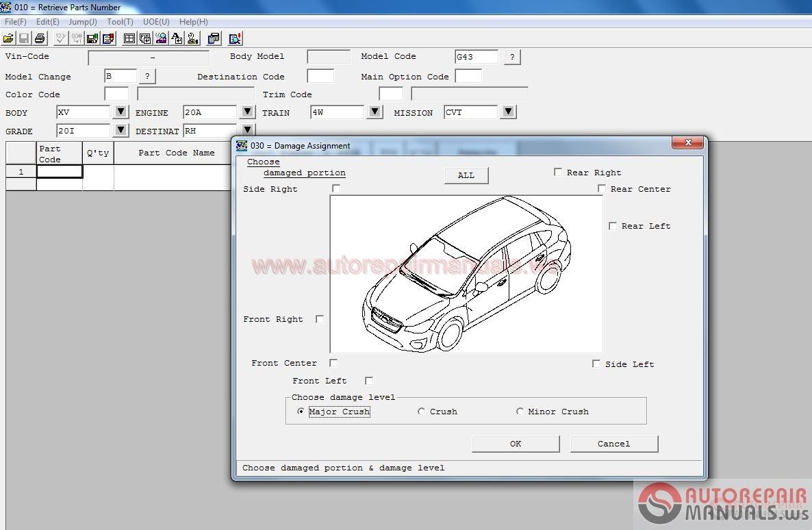Click the save-disk-with-pencil toolbar icon
Image resolution: width=812 pixels, height=530 pixels.
92,38
